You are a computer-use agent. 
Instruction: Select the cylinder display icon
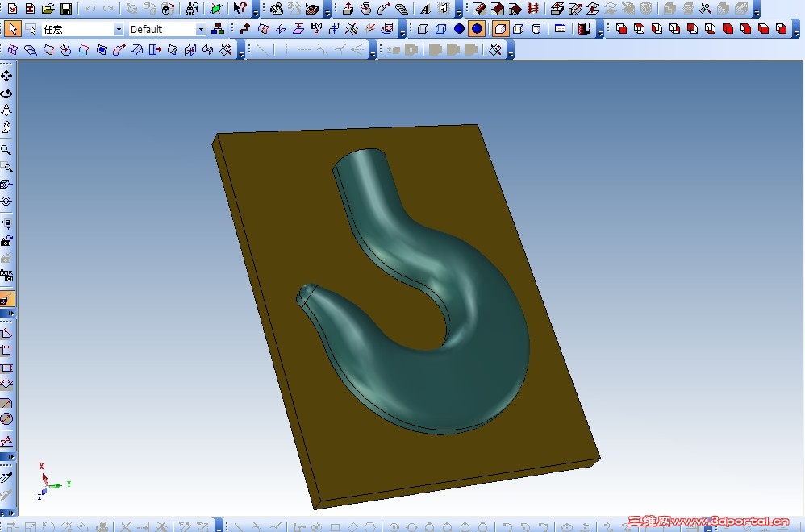(536, 29)
